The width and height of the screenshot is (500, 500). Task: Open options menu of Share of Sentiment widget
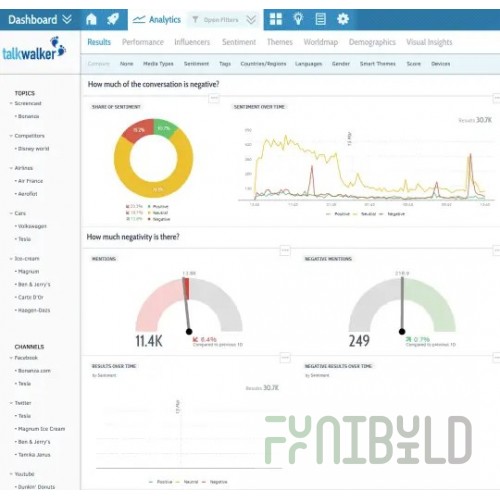point(214,98)
